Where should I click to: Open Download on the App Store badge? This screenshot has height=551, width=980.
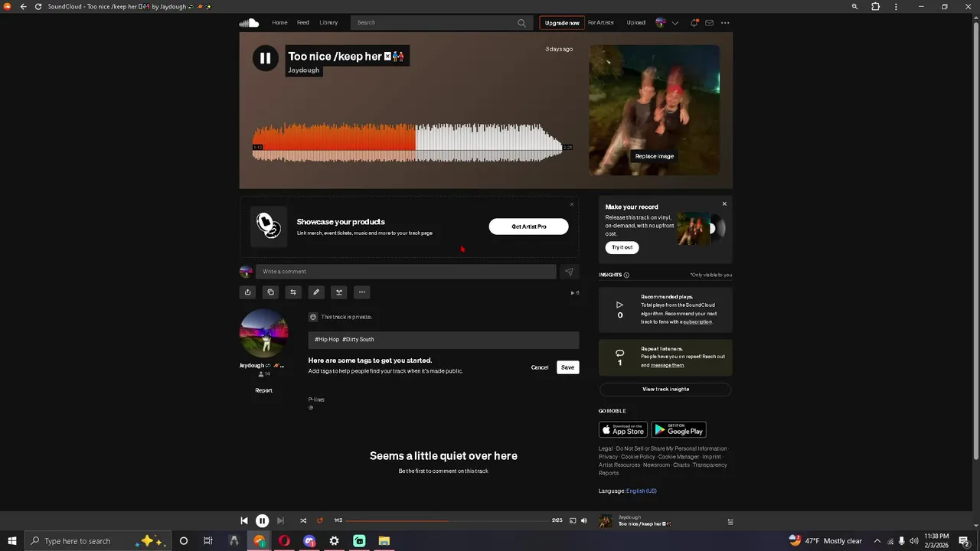click(x=623, y=430)
